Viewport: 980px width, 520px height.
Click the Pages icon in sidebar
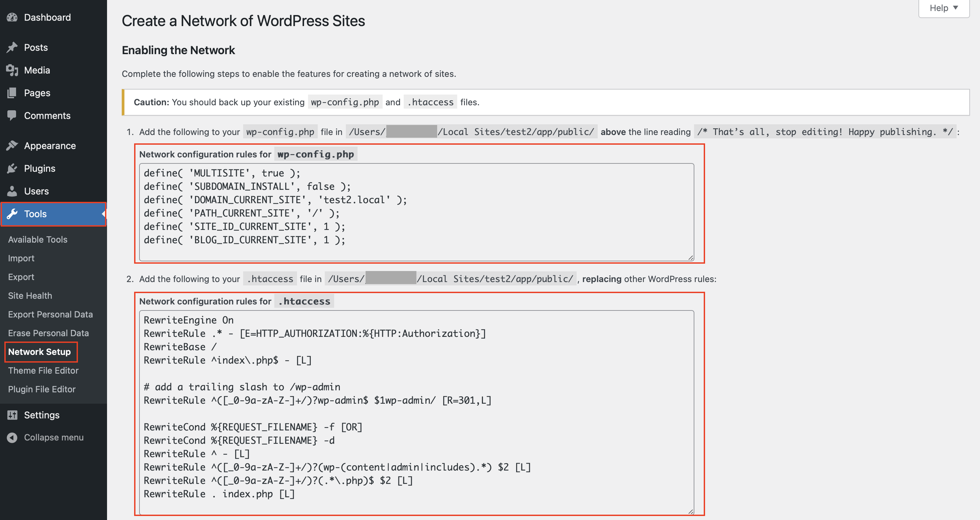(12, 93)
